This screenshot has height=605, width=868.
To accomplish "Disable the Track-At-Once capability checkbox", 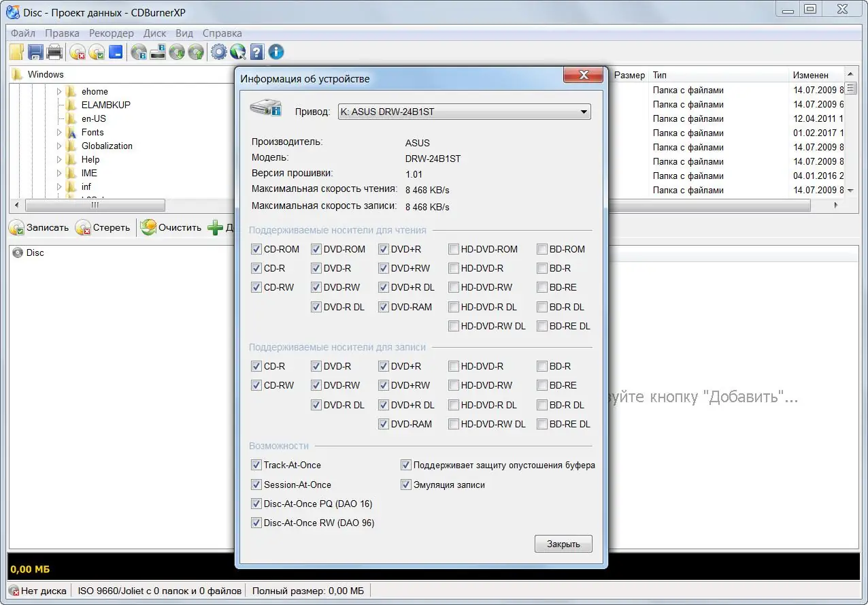I will tap(256, 465).
